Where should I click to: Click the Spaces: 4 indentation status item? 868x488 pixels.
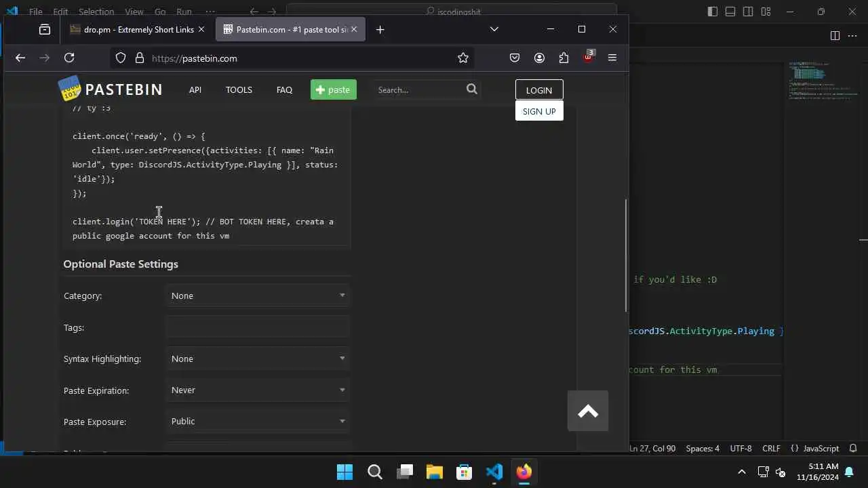click(x=703, y=449)
